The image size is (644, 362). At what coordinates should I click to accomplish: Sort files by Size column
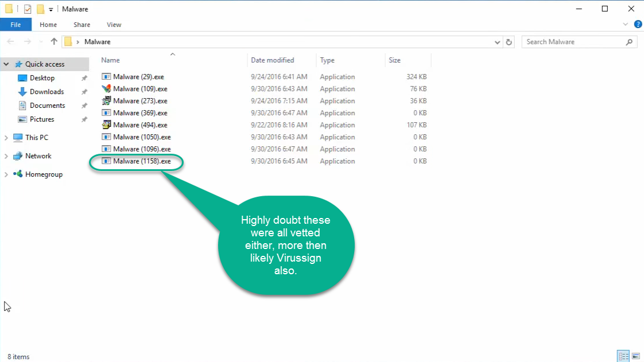tap(395, 60)
